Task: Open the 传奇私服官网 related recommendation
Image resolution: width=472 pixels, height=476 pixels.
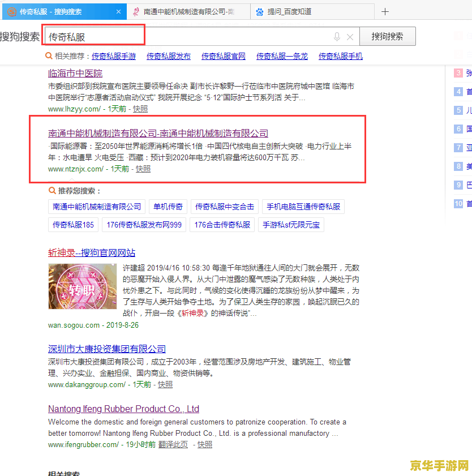Action: point(224,56)
